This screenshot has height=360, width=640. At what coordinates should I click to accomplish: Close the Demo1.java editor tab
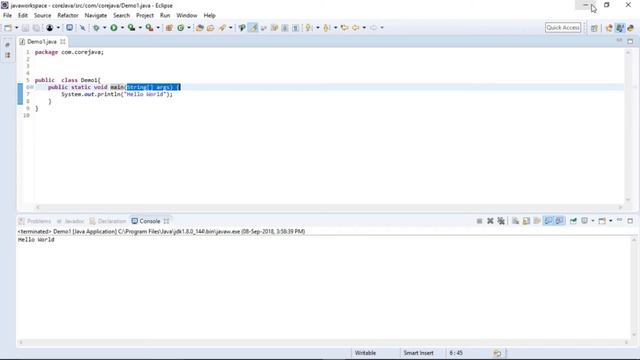62,42
